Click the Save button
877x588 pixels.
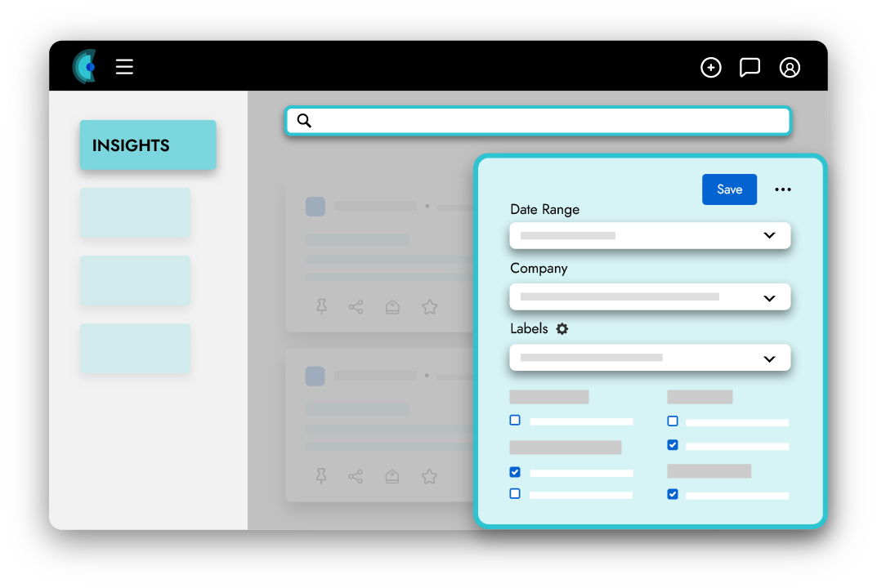729,189
